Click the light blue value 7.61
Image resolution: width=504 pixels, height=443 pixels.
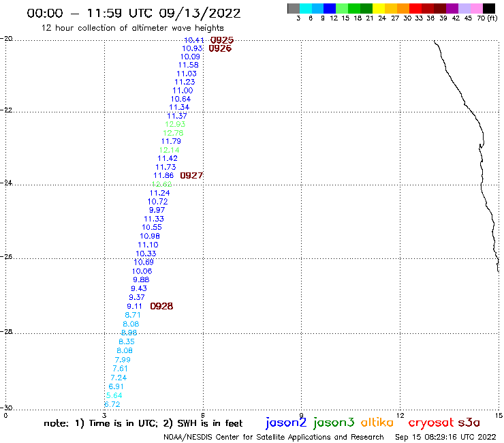121,369
